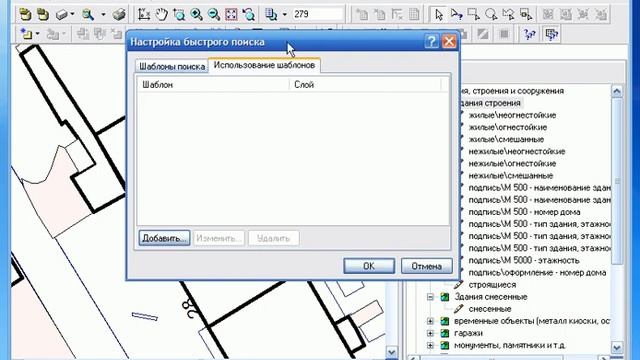Choose the rectangle selection tool
This screenshot has height=360, width=640.
click(473, 15)
